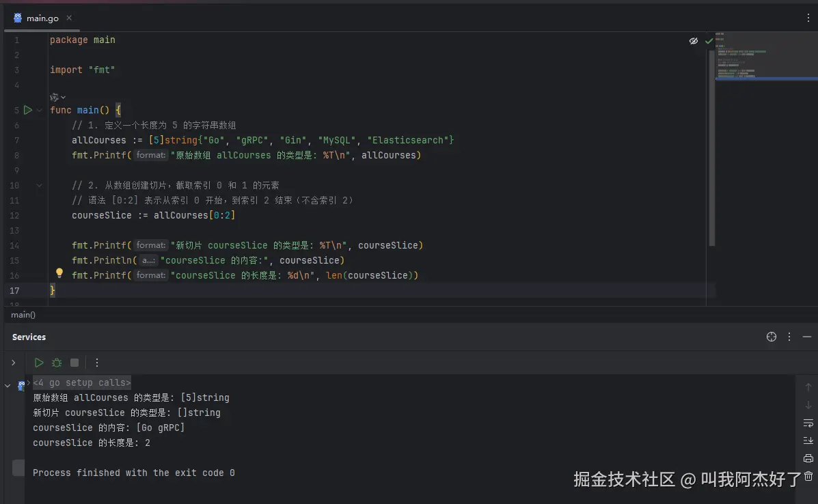This screenshot has height=504, width=818.
Task: Click output line showing []string type
Action: point(127,412)
